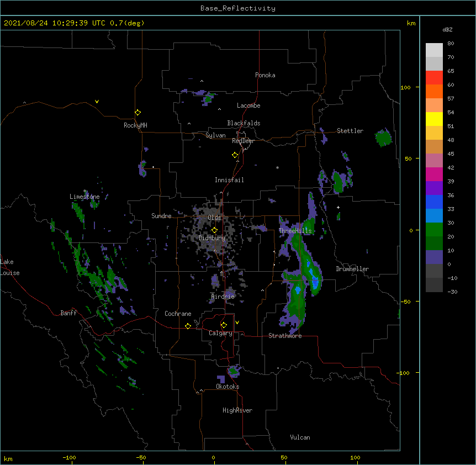The width and height of the screenshot is (476, 465).
Task: Click the Sylvan map label
Action: (x=215, y=135)
